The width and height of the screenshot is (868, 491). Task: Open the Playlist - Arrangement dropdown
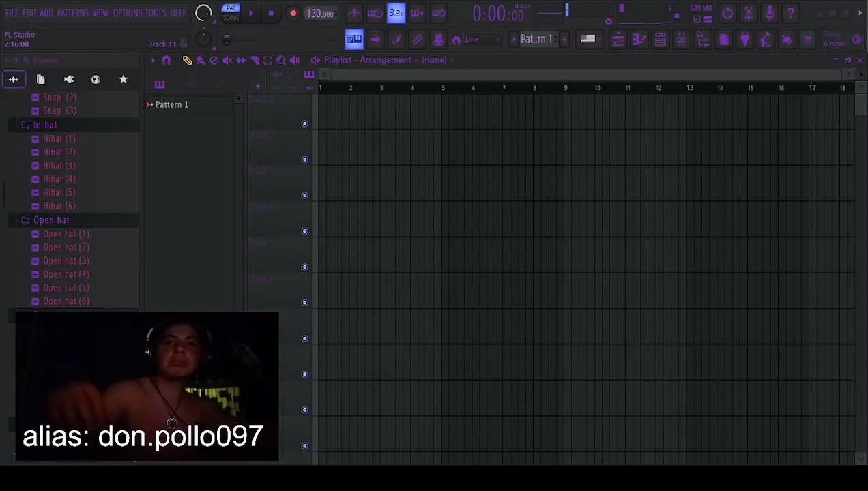[367, 60]
